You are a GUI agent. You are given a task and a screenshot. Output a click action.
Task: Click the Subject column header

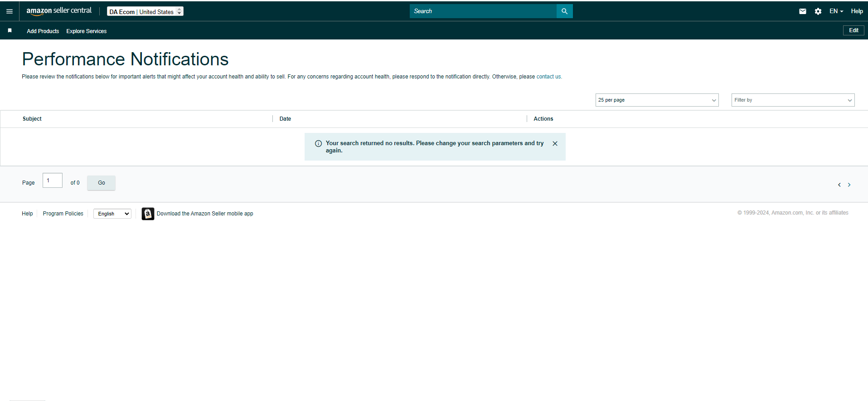32,119
